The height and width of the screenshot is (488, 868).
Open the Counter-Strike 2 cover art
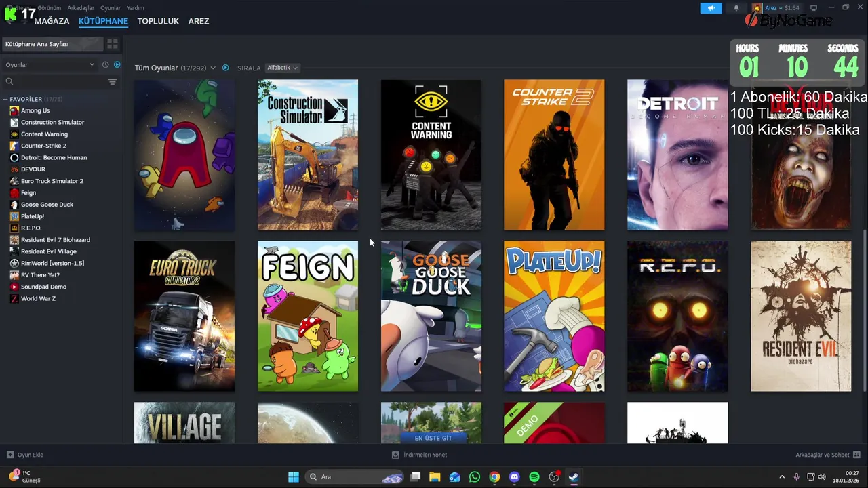(554, 155)
